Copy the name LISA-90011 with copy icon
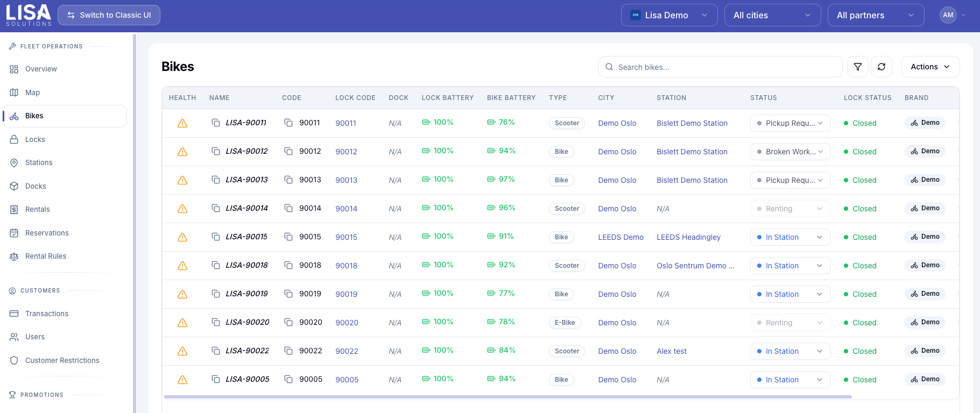 (x=216, y=123)
